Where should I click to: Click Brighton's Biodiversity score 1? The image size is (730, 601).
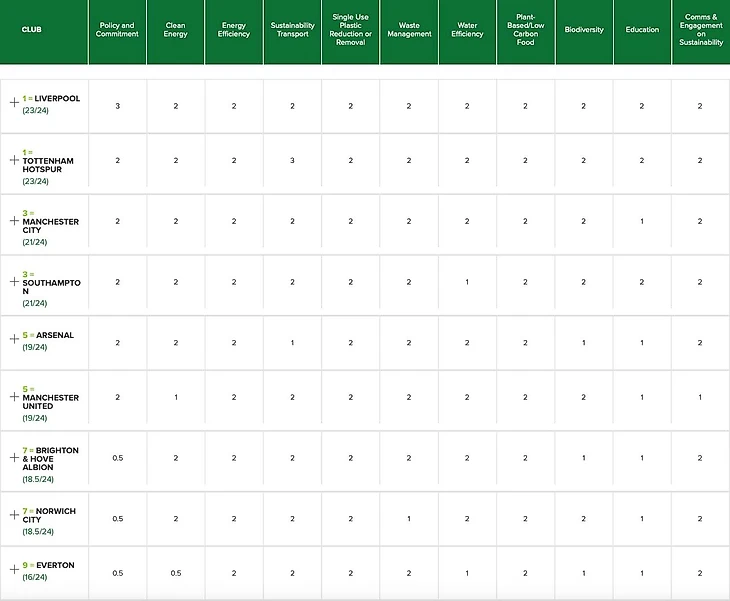click(x=583, y=458)
